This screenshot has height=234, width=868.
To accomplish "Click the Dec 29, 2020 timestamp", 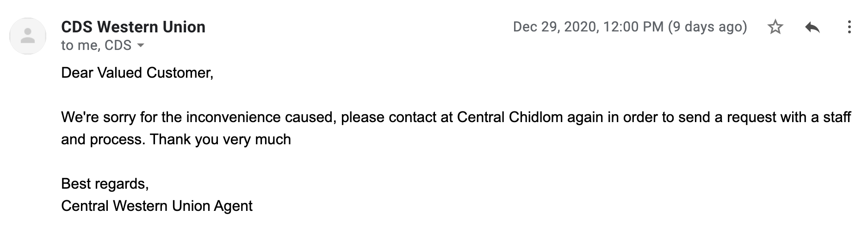I will [x=555, y=27].
